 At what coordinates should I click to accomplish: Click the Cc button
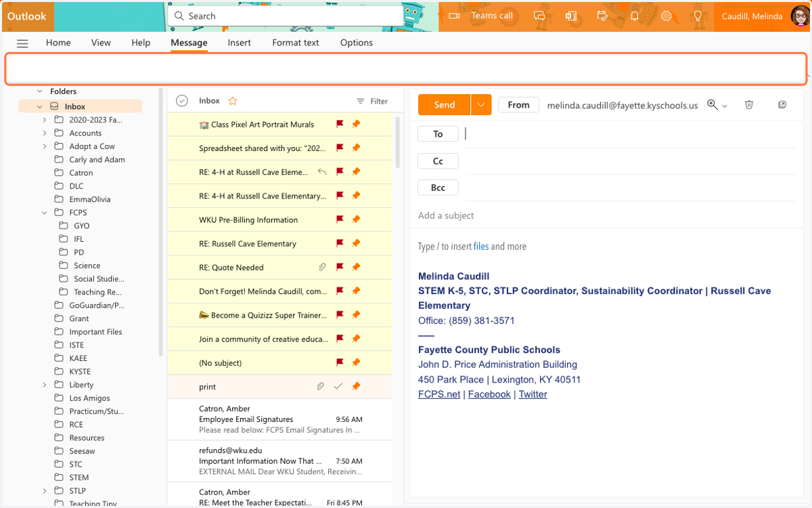pyautogui.click(x=438, y=161)
